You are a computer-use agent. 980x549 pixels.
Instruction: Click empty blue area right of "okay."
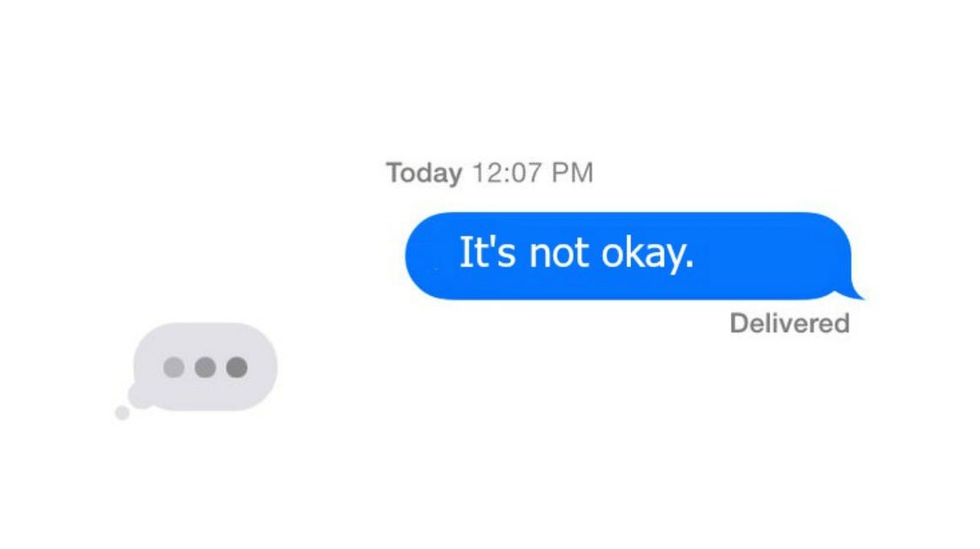click(x=769, y=256)
